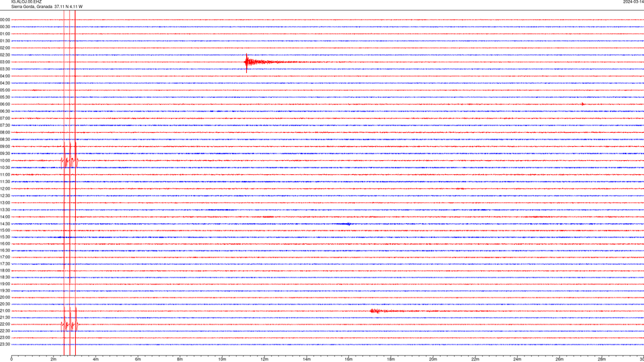The height and width of the screenshot is (362, 644).
Task: Click the '10m' tick on the minutes axis
Action: pos(222,359)
